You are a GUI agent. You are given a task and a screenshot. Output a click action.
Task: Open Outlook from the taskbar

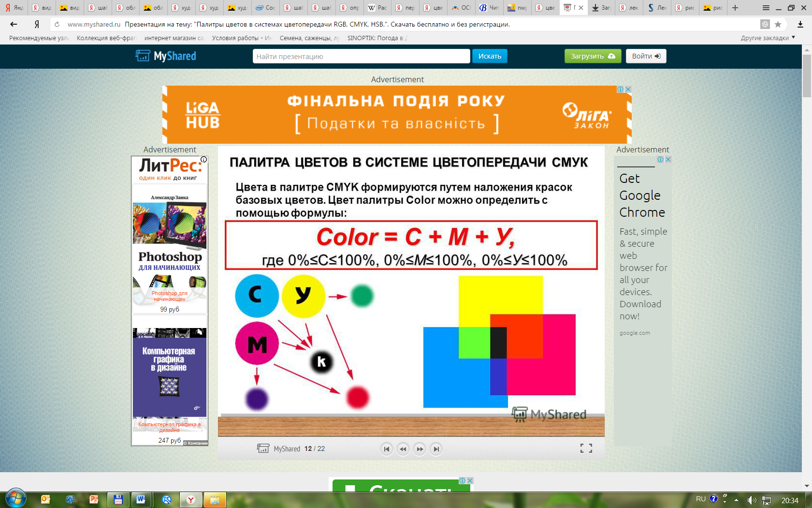45,499
